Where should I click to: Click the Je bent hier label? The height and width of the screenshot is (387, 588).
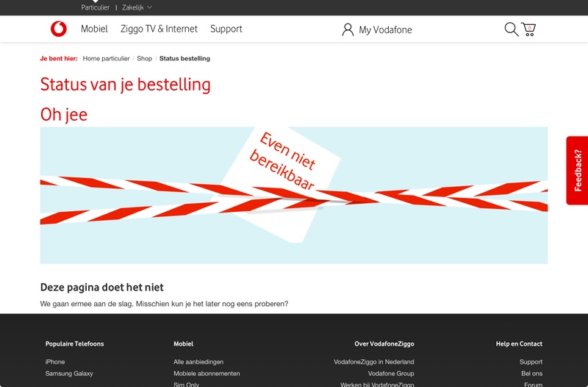pos(59,59)
